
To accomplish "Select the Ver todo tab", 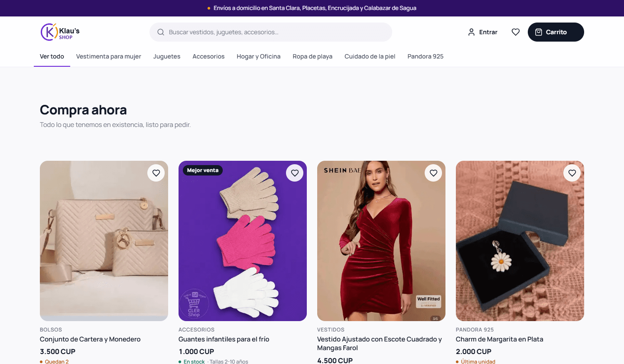I will tap(52, 56).
